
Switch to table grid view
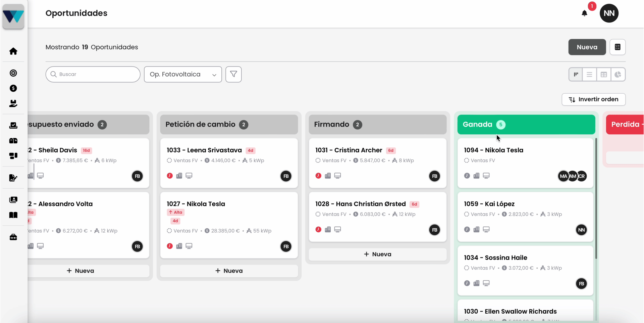pos(604,74)
